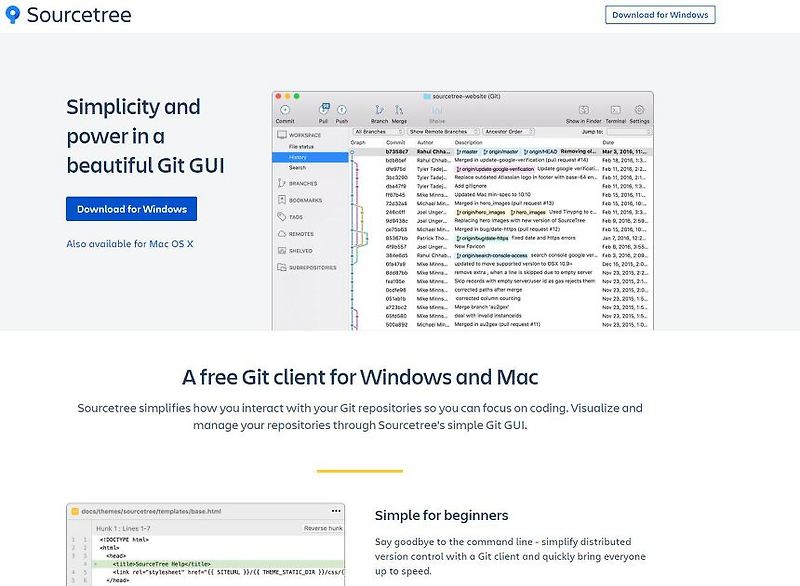Click the Sourcetree wordmark in the header
800x586 pixels.
point(79,15)
